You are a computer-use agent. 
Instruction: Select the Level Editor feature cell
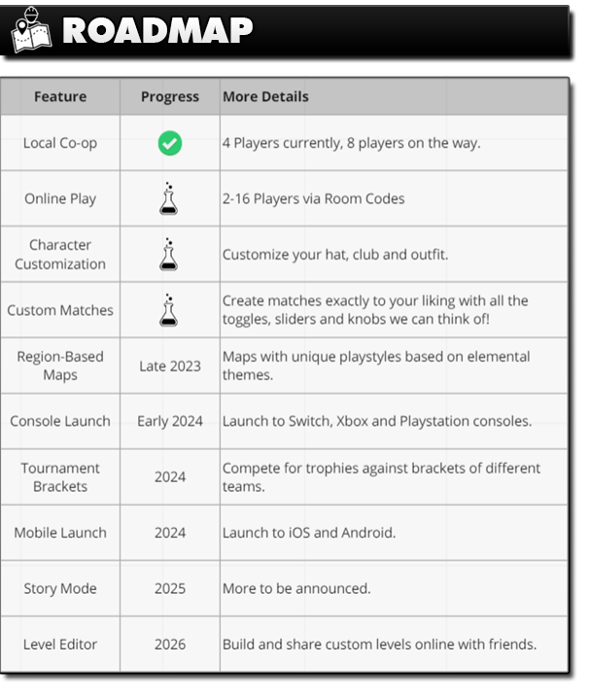pyautogui.click(x=60, y=644)
